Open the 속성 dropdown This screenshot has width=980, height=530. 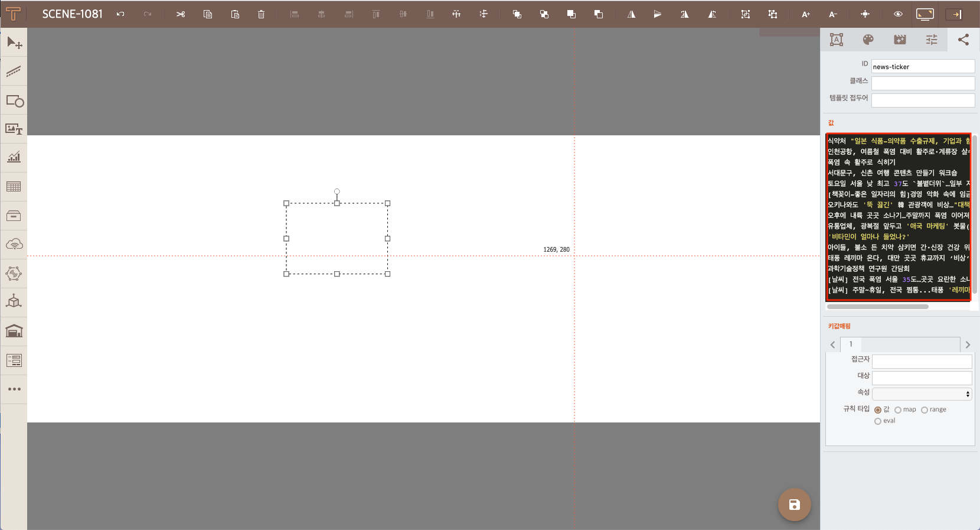tap(922, 394)
